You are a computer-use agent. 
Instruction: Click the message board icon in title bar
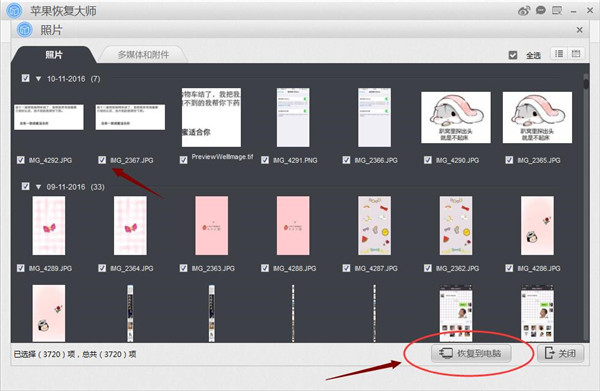point(557,10)
